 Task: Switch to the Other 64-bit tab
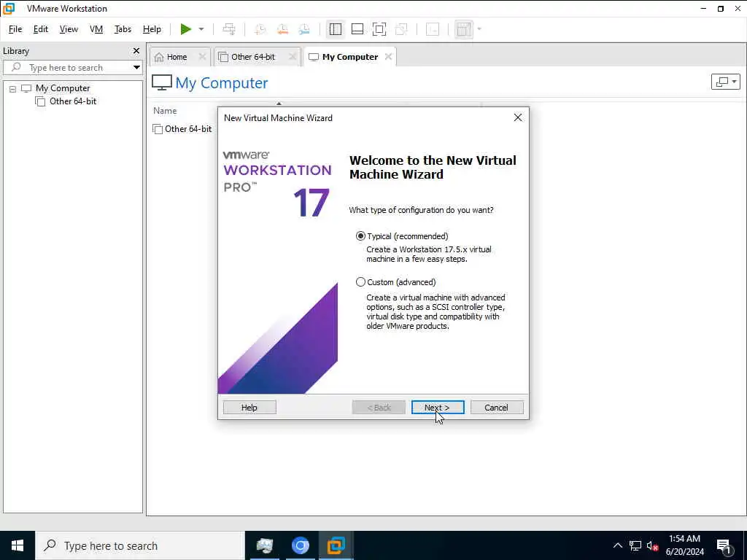pyautogui.click(x=253, y=57)
